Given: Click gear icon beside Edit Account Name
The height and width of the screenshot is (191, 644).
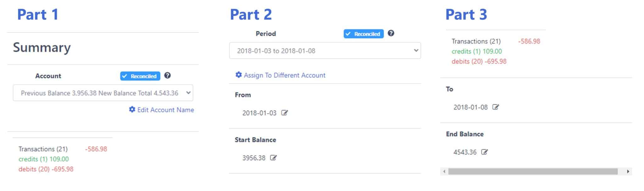Looking at the screenshot, I should coord(132,109).
